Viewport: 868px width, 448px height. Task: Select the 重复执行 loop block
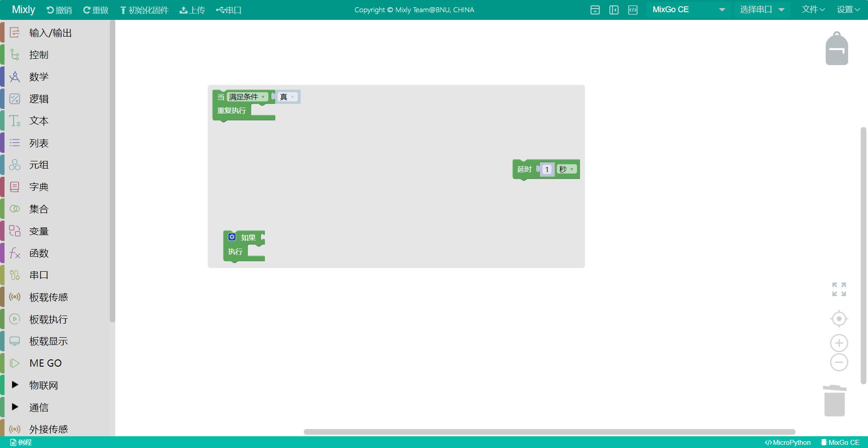(231, 111)
